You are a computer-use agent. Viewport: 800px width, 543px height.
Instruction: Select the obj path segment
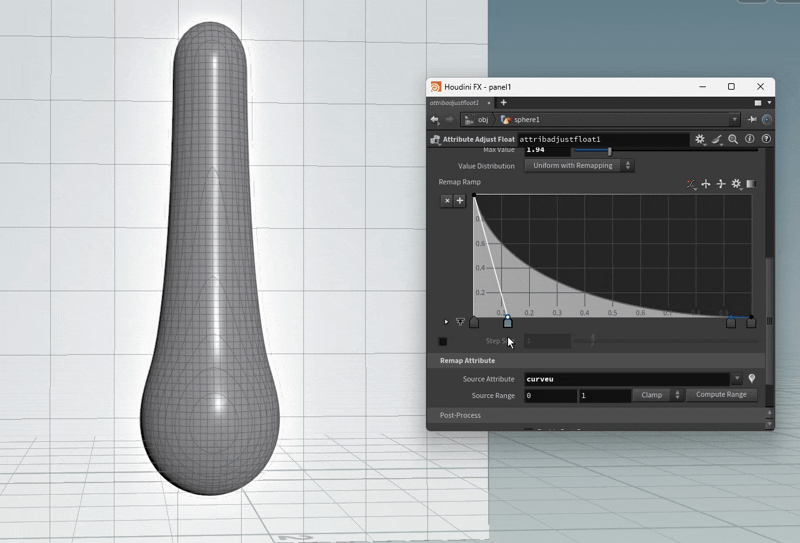(477, 119)
